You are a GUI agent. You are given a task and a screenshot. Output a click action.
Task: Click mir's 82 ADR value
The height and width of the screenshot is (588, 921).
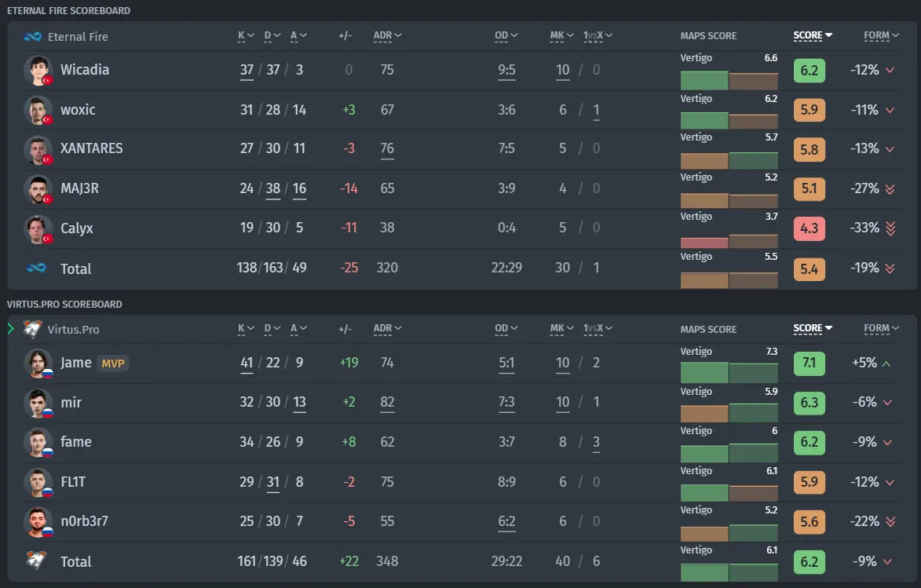point(387,403)
